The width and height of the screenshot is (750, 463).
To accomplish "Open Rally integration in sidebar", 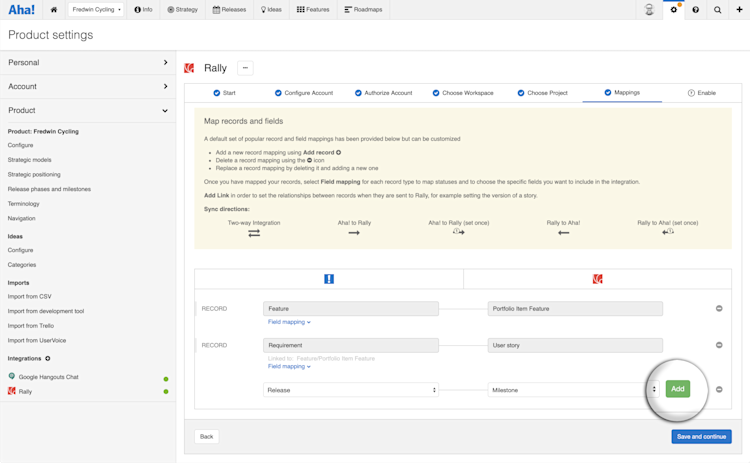I will [x=25, y=391].
